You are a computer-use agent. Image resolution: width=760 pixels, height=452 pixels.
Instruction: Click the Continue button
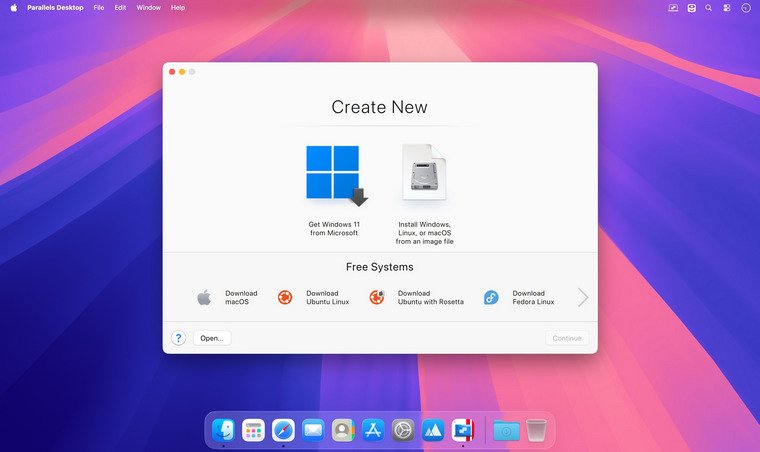[x=567, y=338]
